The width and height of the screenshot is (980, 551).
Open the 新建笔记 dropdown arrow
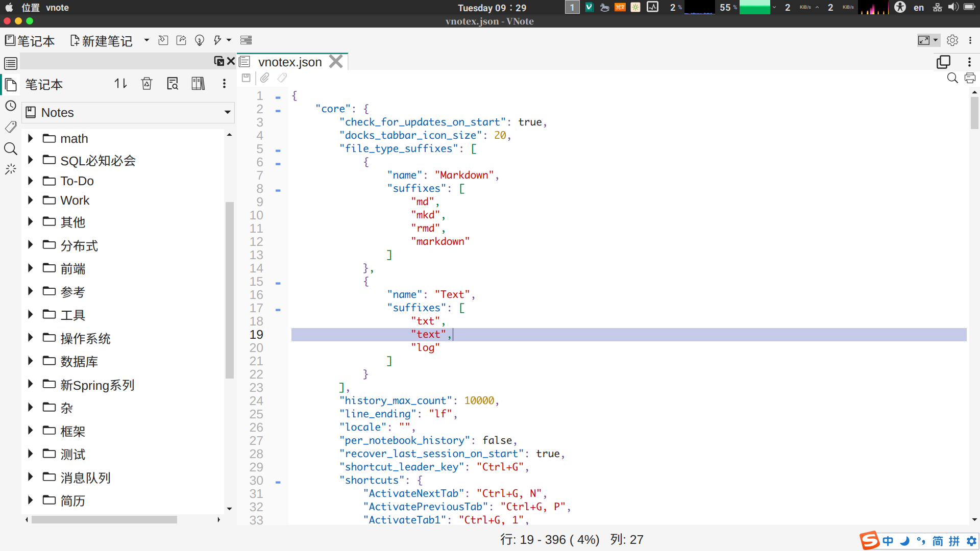(146, 40)
